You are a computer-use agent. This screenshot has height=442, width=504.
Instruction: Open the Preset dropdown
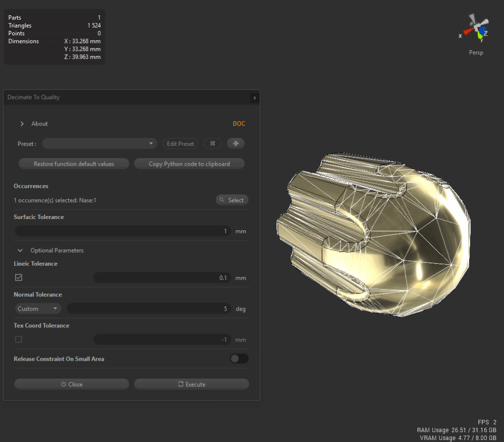pos(152,143)
